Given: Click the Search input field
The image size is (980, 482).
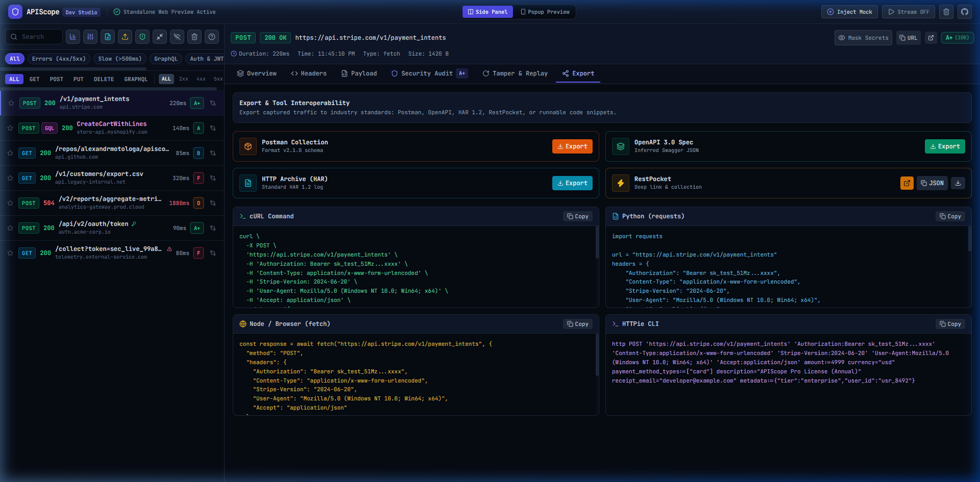Looking at the screenshot, I should click(x=34, y=37).
